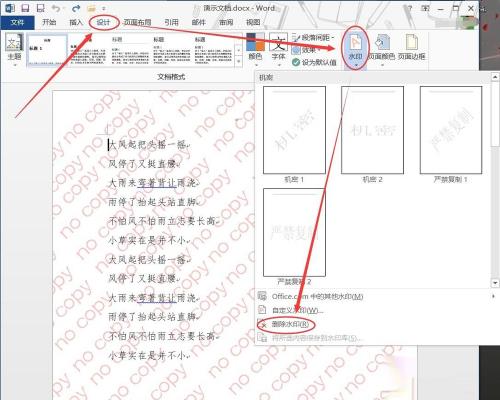
Task: Click 设为默认值 (Set as Default)
Action: pyautogui.click(x=314, y=62)
